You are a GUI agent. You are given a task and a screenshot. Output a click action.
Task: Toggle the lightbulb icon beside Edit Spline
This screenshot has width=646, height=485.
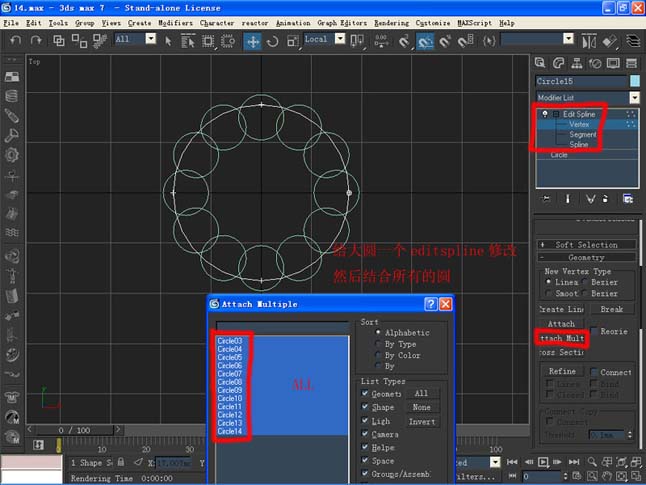pyautogui.click(x=544, y=115)
